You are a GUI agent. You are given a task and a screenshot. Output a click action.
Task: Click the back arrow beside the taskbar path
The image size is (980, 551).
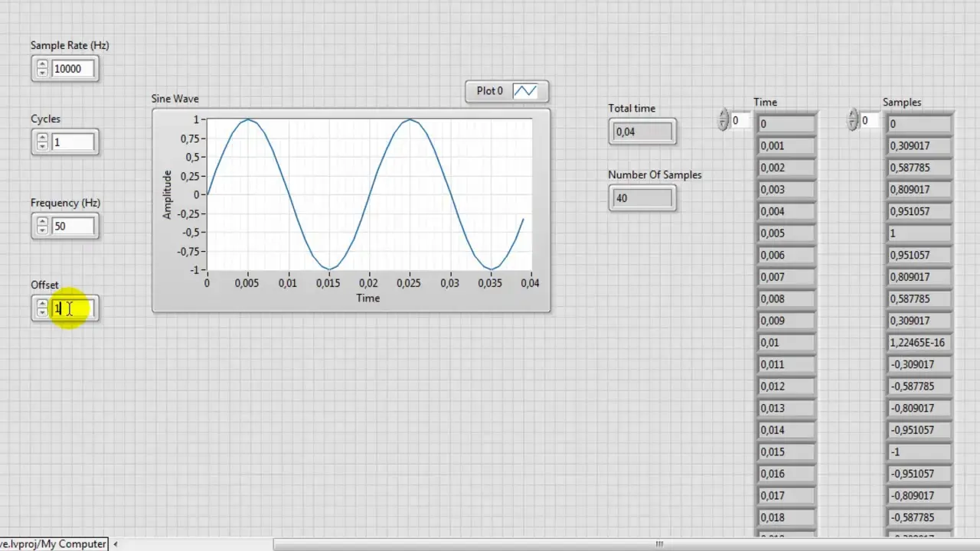pos(115,543)
